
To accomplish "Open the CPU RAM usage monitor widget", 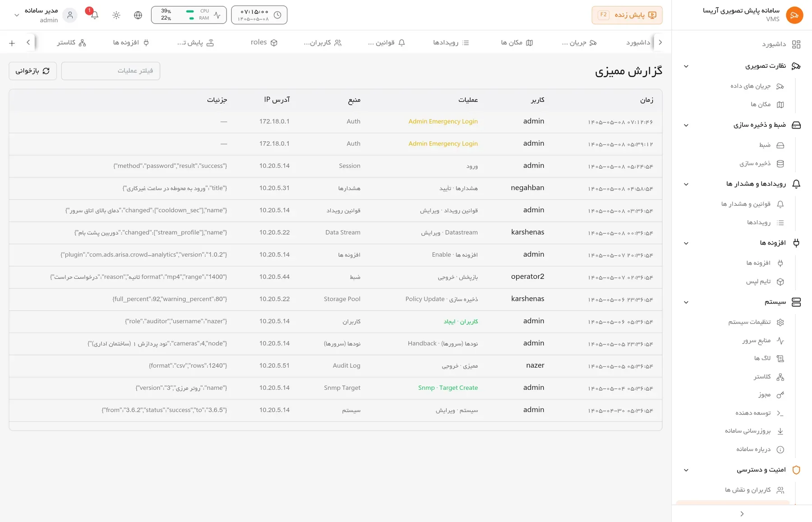I will click(x=189, y=15).
